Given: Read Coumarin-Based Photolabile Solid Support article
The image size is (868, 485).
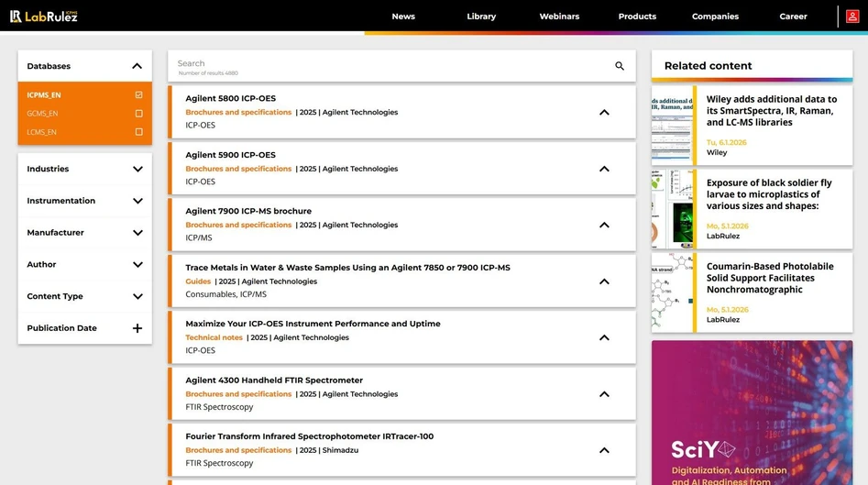Looking at the screenshot, I should tap(769, 278).
